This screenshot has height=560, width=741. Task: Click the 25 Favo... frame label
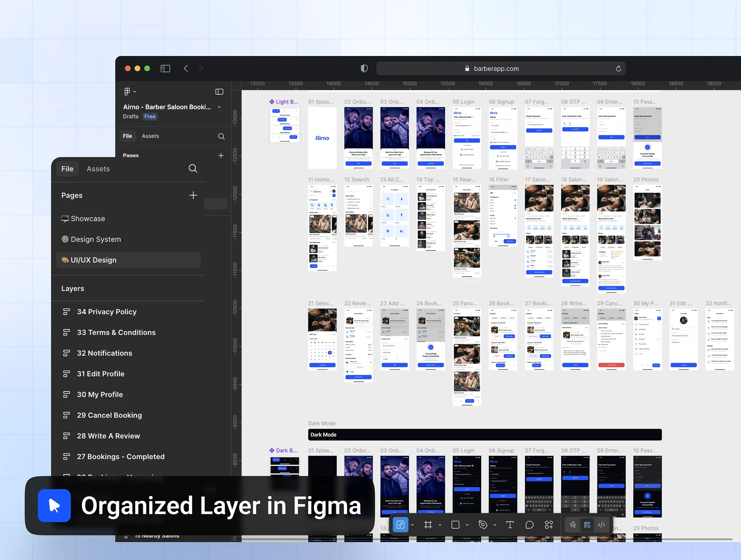point(465,303)
